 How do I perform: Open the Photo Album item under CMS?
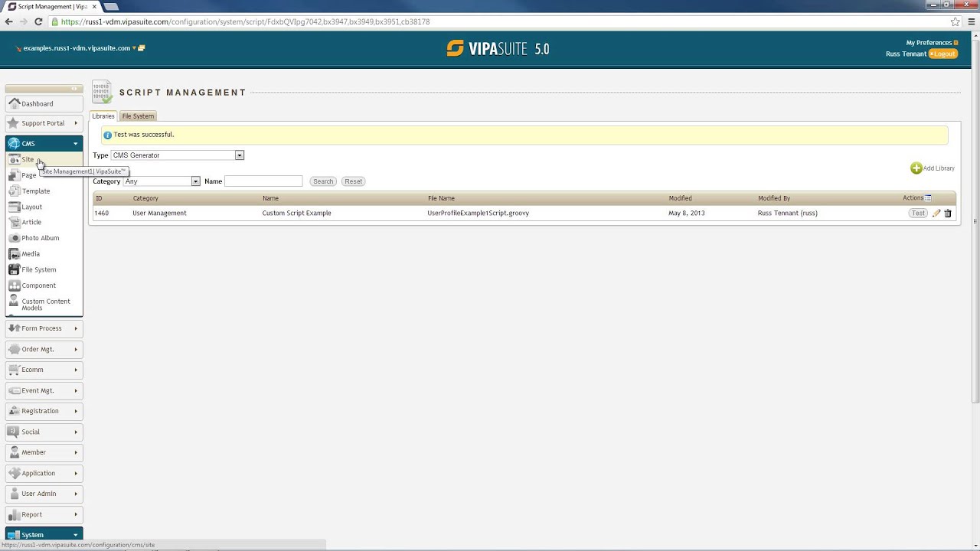[40, 238]
